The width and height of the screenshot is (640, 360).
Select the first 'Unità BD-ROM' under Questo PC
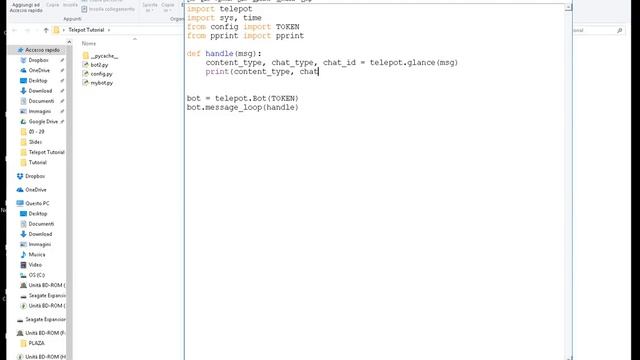pos(42,285)
